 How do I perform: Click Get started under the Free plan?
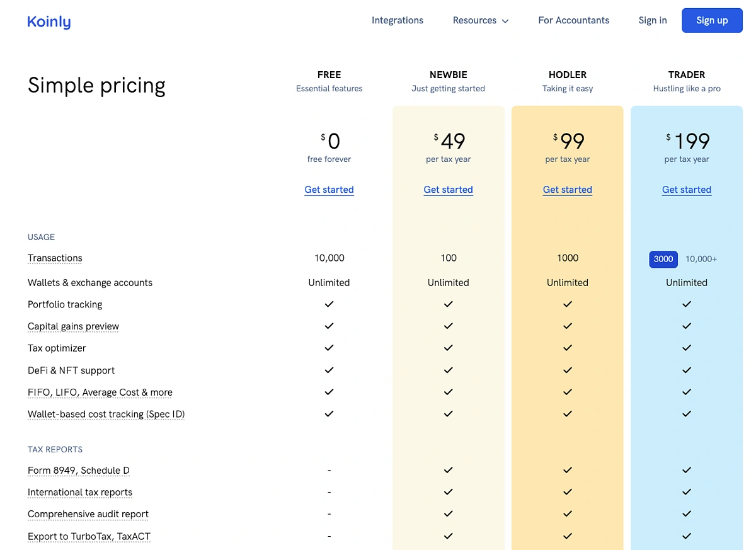coord(329,190)
